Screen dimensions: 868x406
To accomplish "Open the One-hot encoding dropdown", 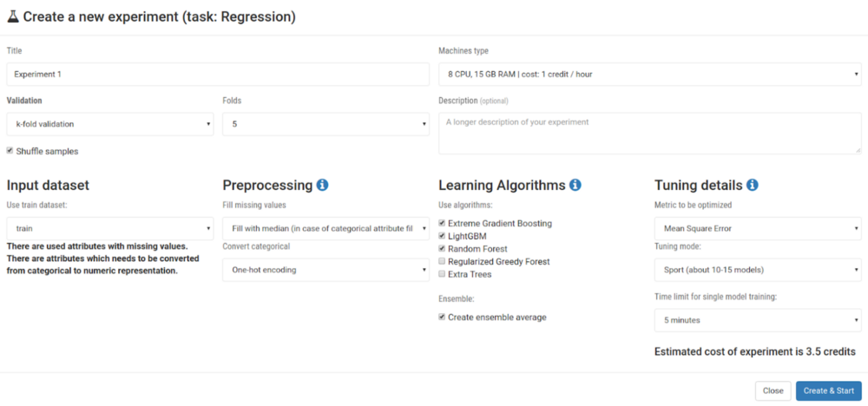I will click(x=326, y=270).
